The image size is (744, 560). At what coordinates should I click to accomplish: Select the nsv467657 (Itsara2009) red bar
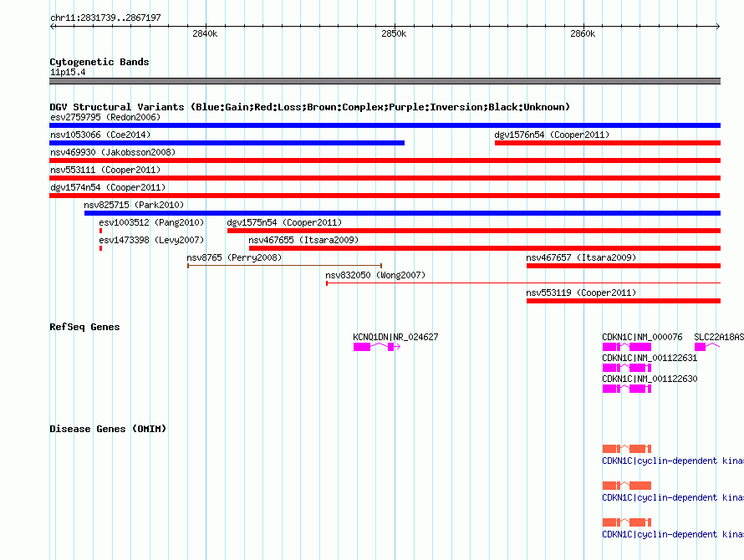tap(624, 266)
